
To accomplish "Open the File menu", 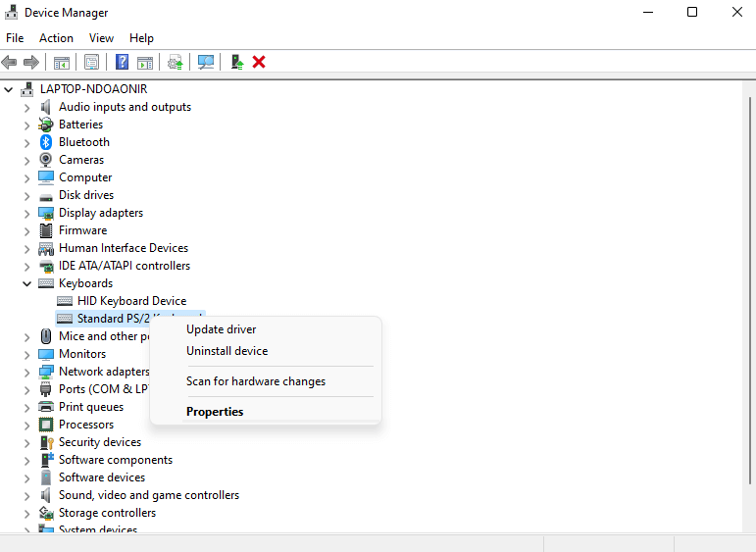I will pyautogui.click(x=15, y=38).
